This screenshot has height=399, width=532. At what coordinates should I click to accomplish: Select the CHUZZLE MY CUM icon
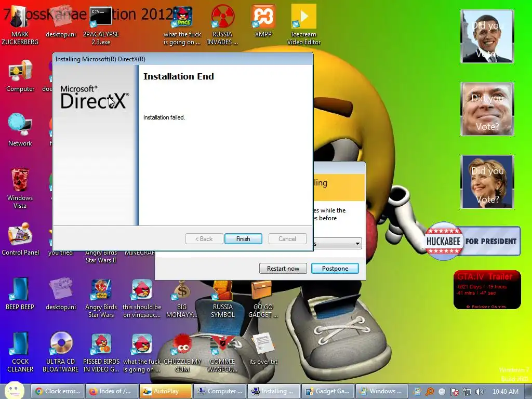pos(182,352)
